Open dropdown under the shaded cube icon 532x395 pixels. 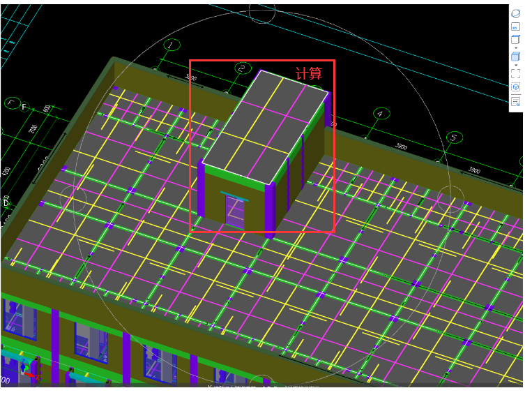516,65
